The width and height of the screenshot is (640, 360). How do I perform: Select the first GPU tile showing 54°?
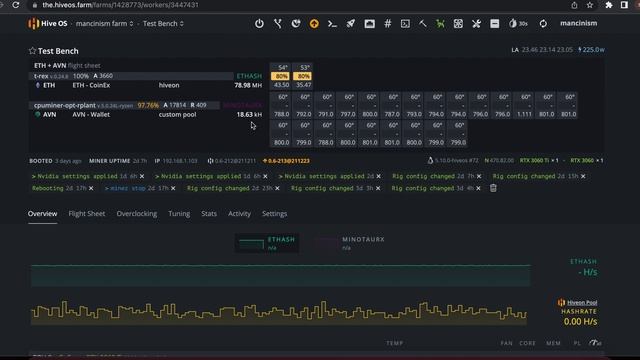click(280, 76)
